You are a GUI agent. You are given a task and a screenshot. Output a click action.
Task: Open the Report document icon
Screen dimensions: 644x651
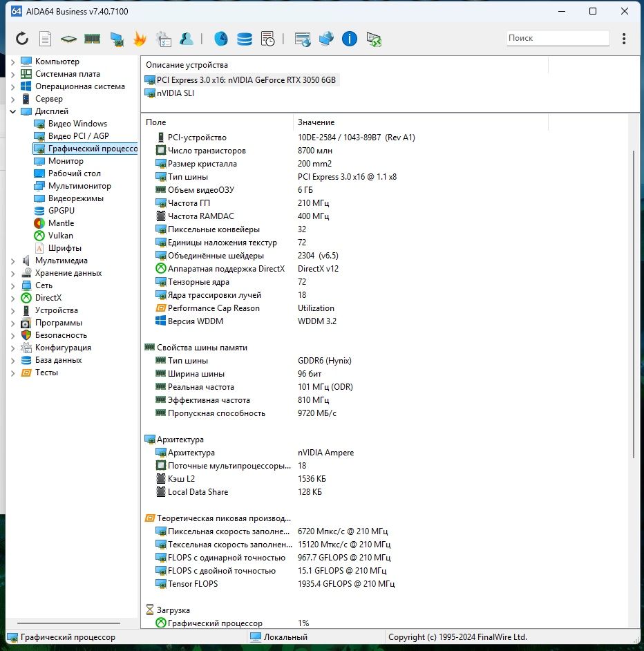coord(45,39)
